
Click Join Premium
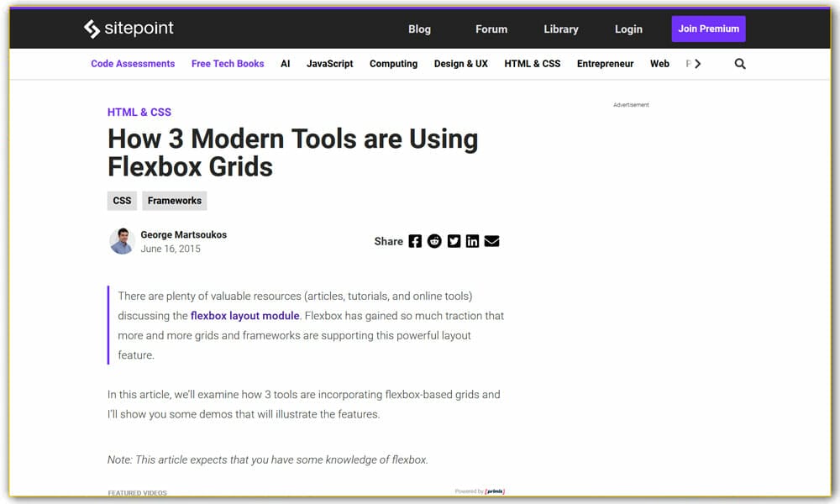(708, 29)
